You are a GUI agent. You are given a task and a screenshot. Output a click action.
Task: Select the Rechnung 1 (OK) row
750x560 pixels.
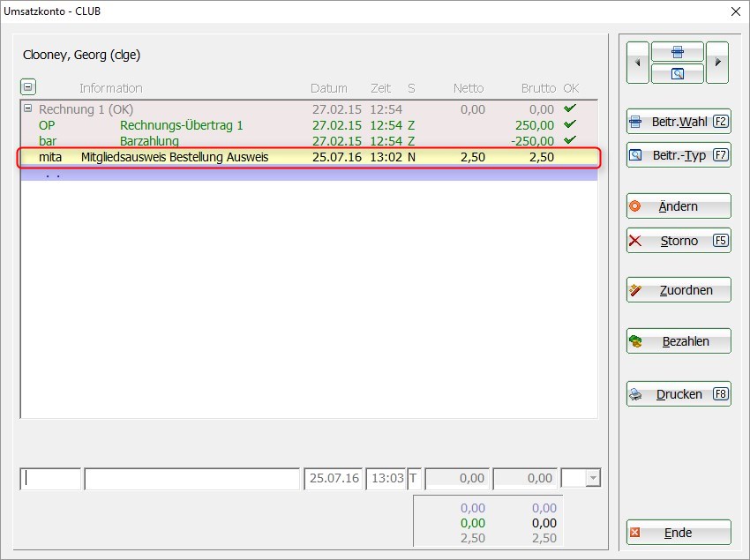(309, 109)
